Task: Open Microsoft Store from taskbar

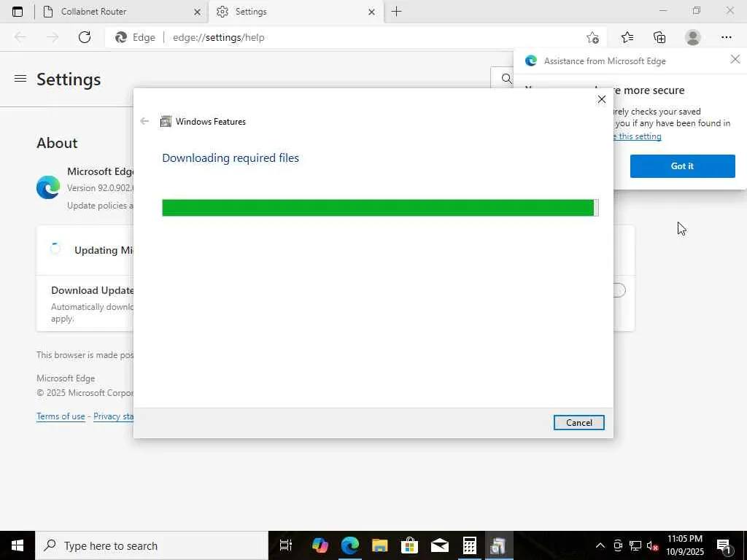Action: 409,545
